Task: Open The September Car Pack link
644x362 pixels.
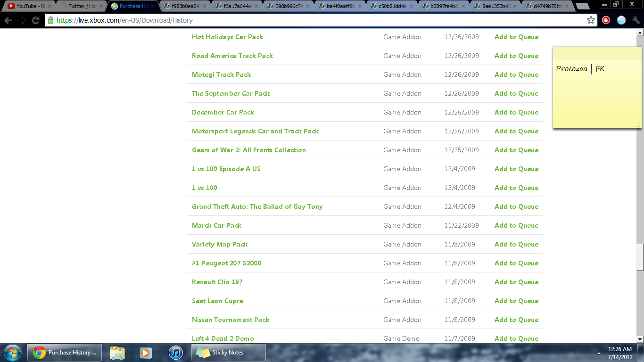Action: tap(231, 93)
